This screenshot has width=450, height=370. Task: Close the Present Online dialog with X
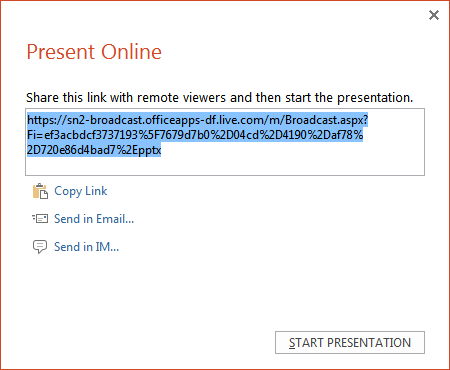click(434, 15)
